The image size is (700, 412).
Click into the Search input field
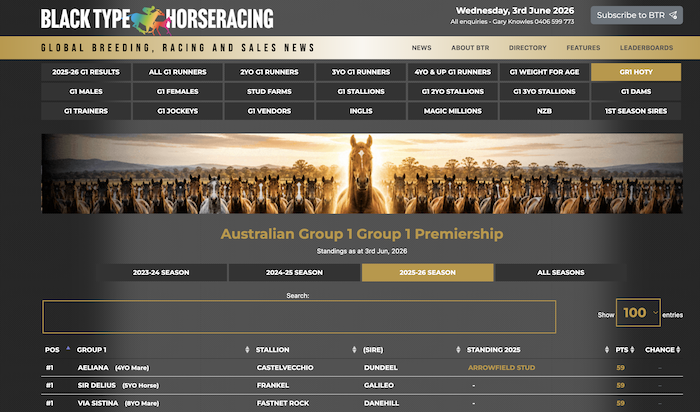[x=299, y=317]
